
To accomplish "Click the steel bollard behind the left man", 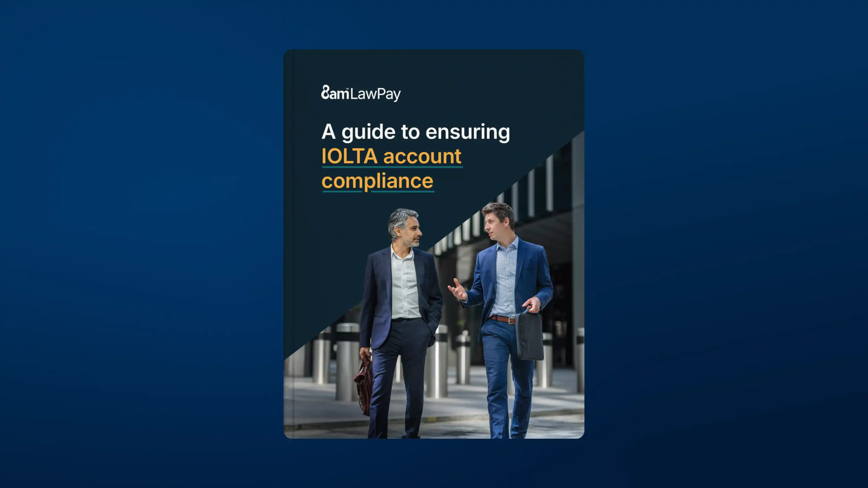I will click(x=346, y=361).
